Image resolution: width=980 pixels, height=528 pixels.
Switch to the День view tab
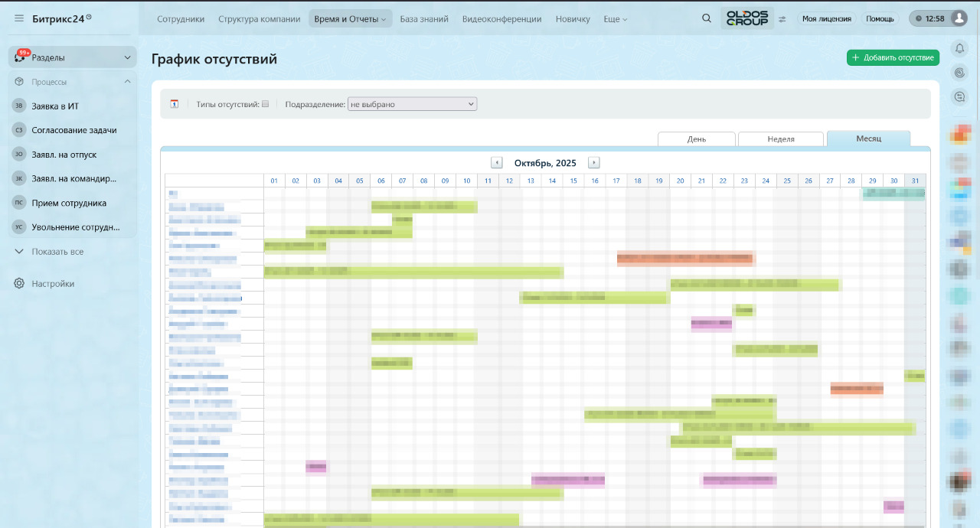(x=697, y=139)
